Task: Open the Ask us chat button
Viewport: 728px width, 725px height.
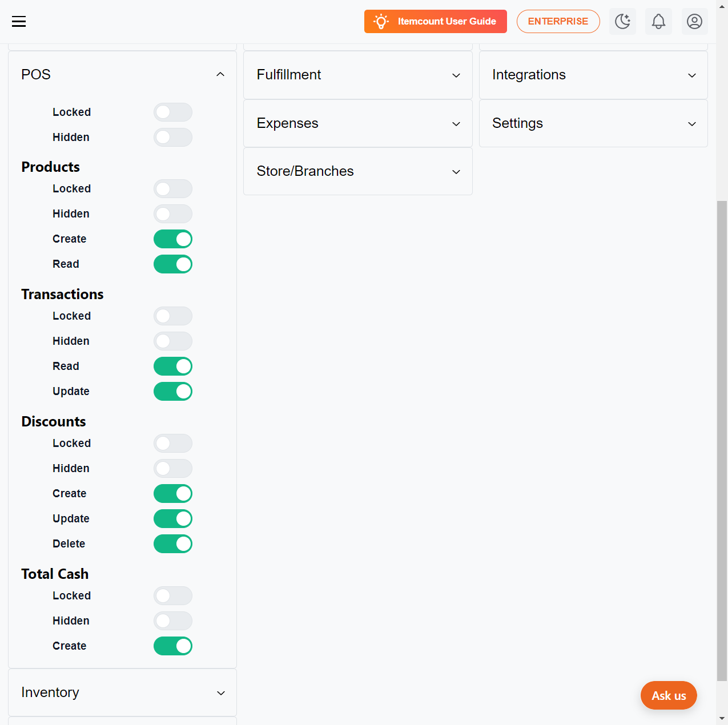Action: click(669, 695)
